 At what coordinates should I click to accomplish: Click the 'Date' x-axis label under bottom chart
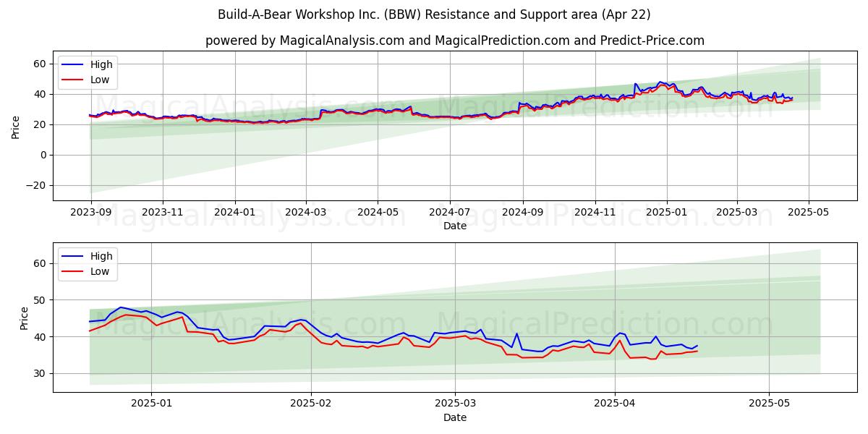tap(455, 417)
